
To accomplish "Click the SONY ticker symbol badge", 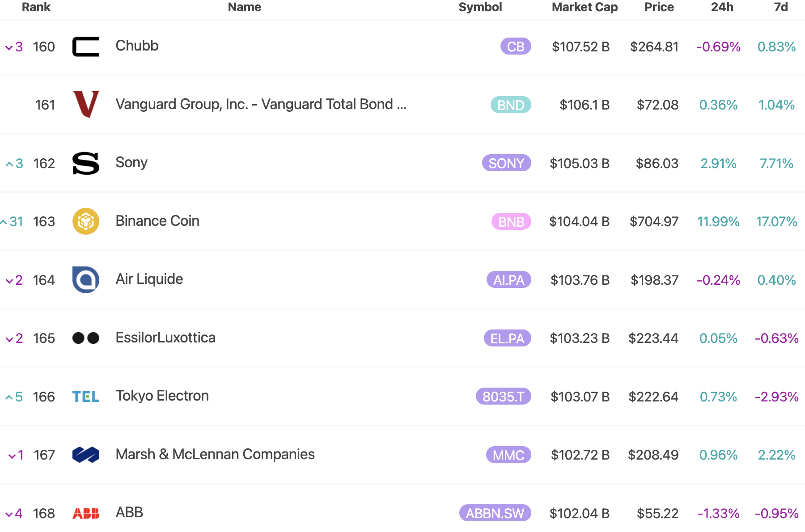I will (506, 163).
